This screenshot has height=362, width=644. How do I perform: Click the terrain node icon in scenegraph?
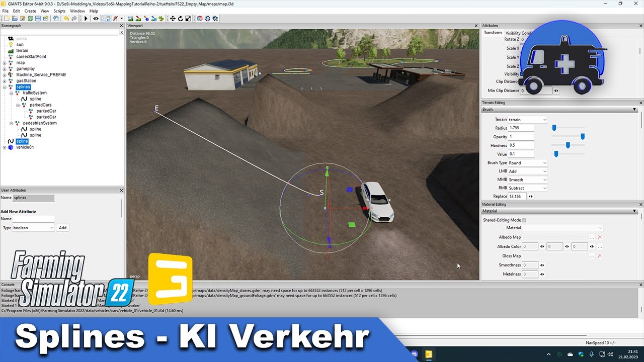[11, 50]
